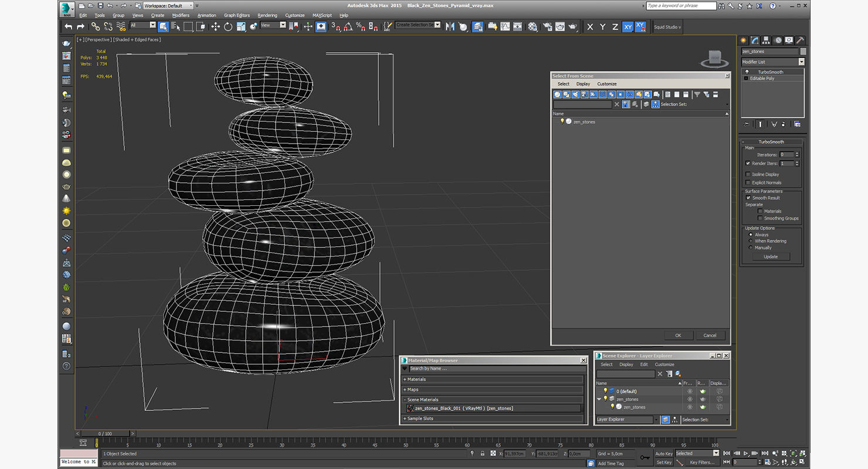Viewport: 868px width, 469px height.
Task: Click the Update button in TurboSmooth
Action: pyautogui.click(x=771, y=256)
